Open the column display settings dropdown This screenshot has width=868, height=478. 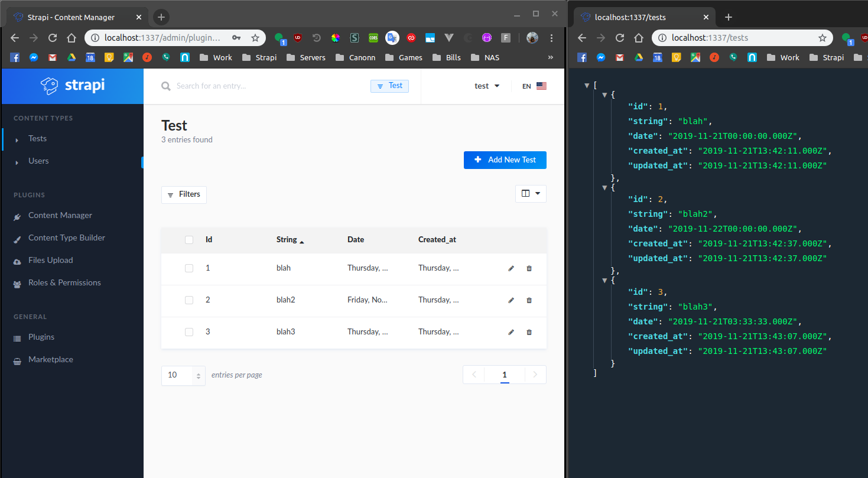click(530, 193)
